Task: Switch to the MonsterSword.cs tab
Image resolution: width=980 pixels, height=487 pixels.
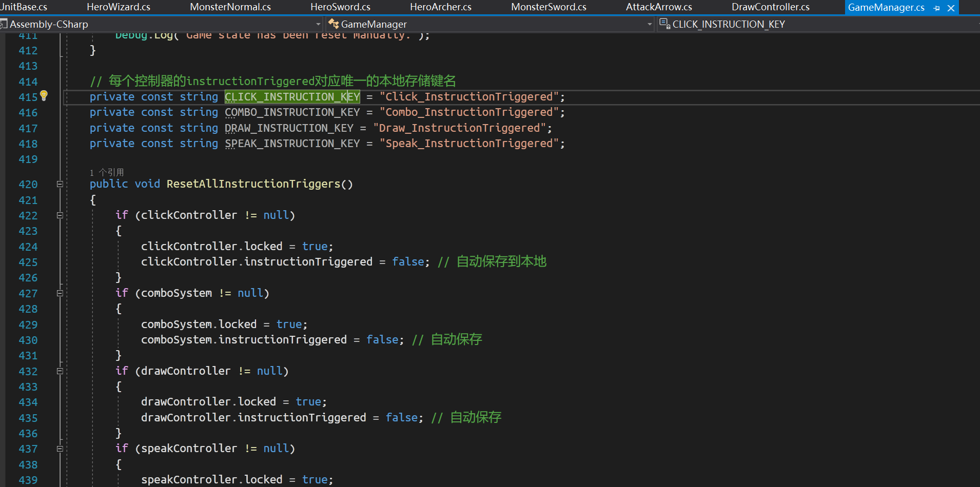Action: [x=548, y=7]
